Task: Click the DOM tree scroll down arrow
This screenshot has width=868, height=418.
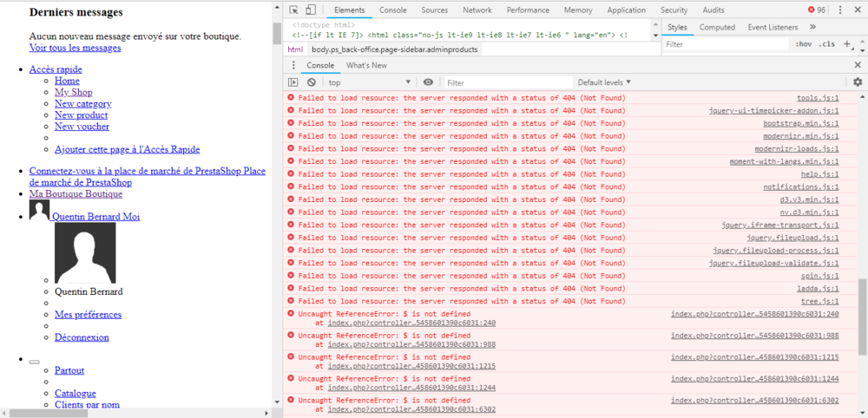Action: [x=656, y=36]
